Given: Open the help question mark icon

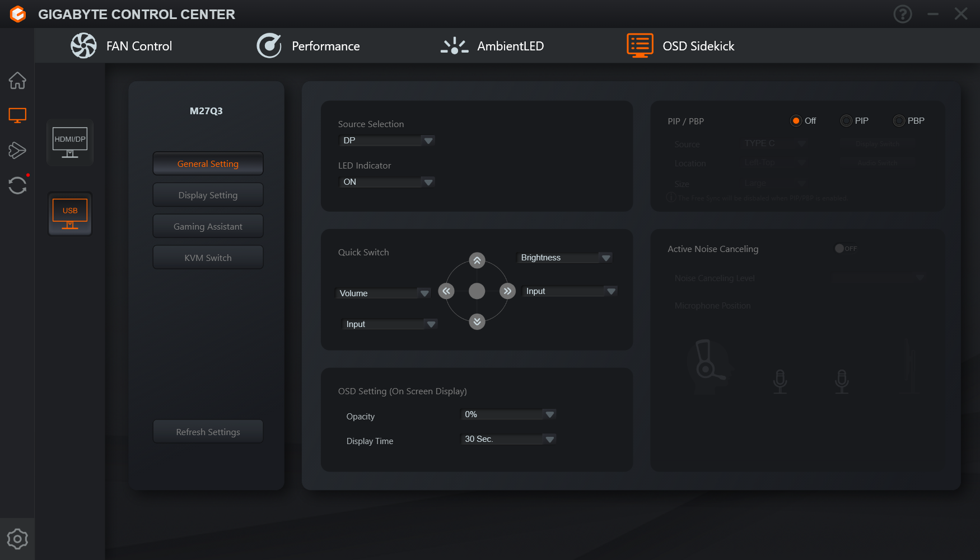Looking at the screenshot, I should 902,14.
